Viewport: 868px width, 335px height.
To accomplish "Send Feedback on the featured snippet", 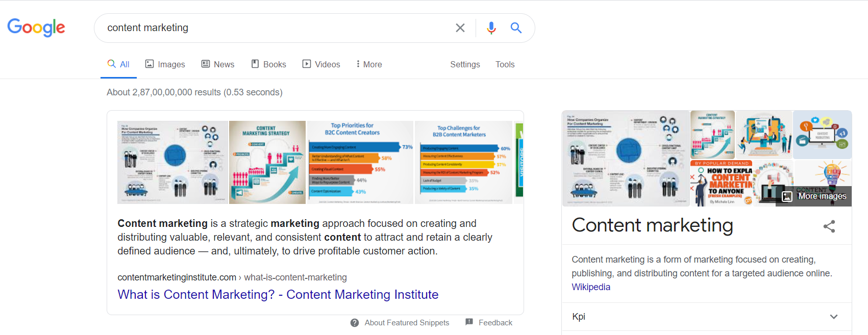I will click(495, 323).
